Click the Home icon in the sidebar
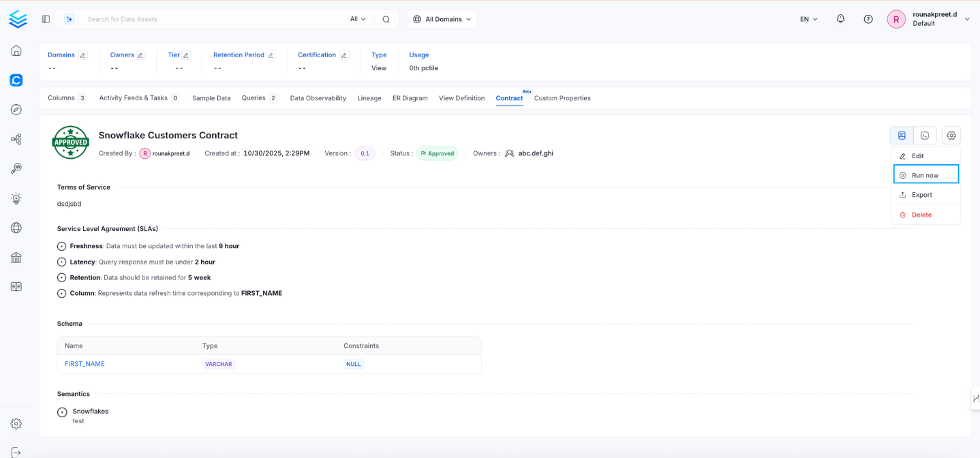 (x=16, y=50)
